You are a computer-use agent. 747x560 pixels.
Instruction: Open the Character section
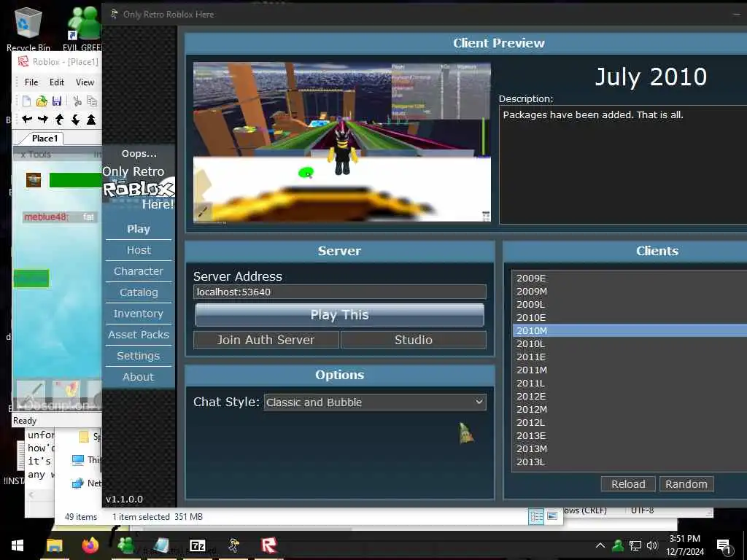(138, 271)
